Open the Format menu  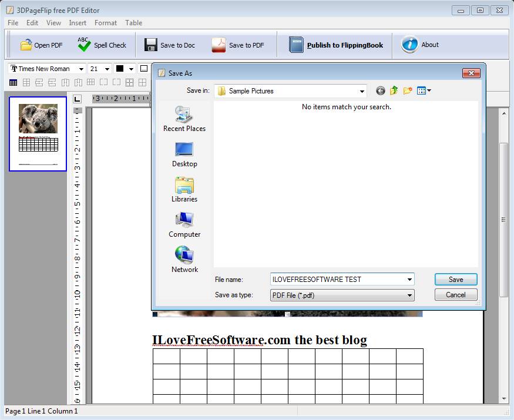(106, 23)
